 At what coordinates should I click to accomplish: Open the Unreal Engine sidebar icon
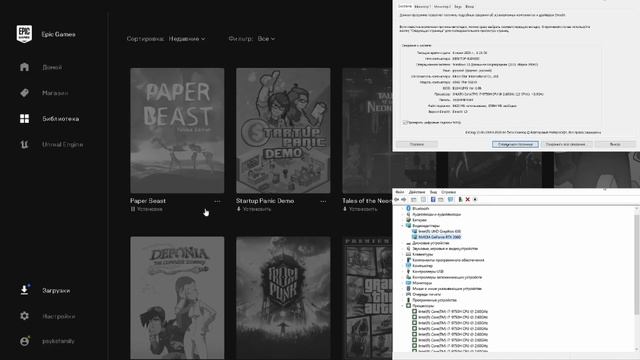coord(24,144)
